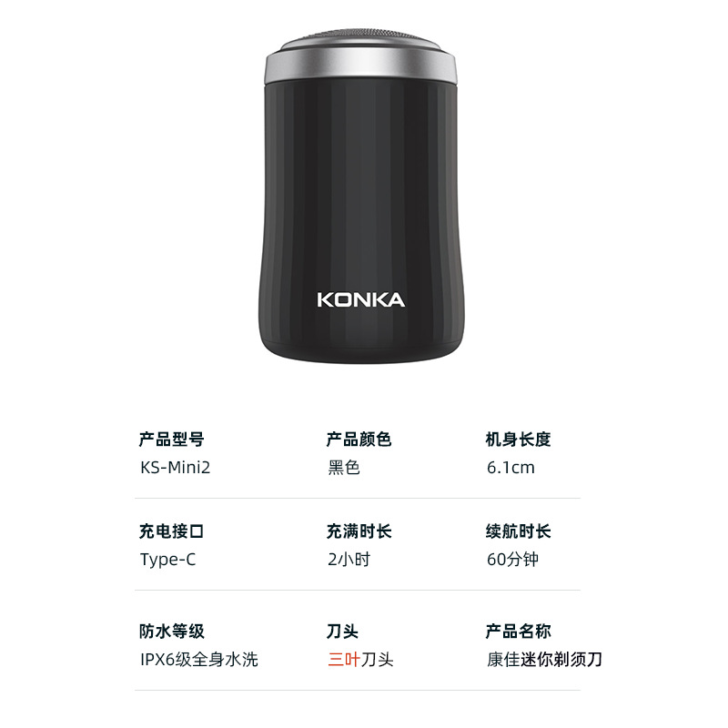This screenshot has width=728, height=728.
Task: Click the 康佳迷你剃须刀 product name
Action: pyautogui.click(x=544, y=660)
